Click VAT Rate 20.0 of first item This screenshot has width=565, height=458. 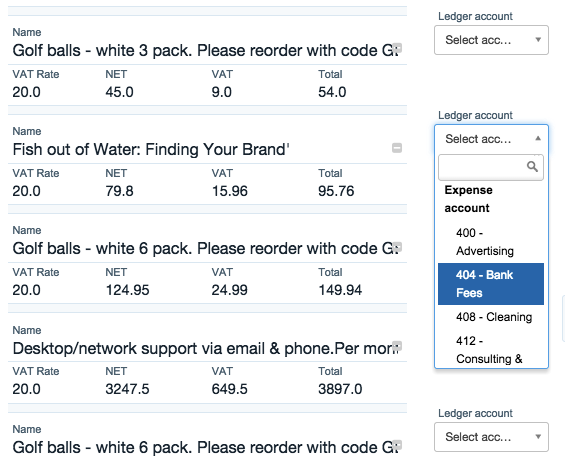click(x=26, y=92)
